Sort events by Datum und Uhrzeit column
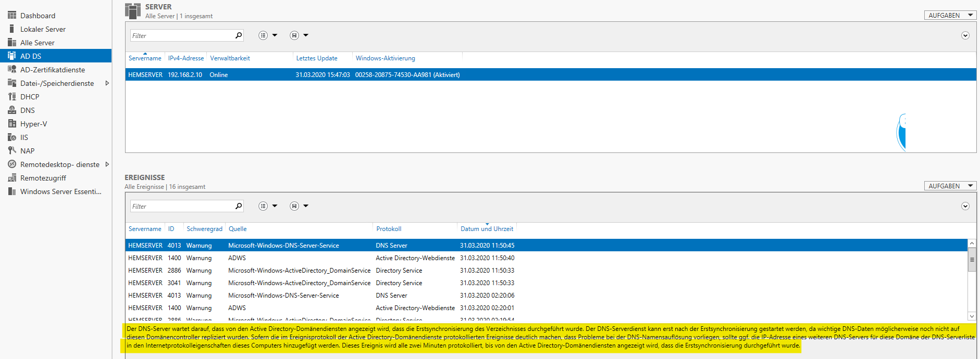The height and width of the screenshot is (359, 980). pos(487,229)
